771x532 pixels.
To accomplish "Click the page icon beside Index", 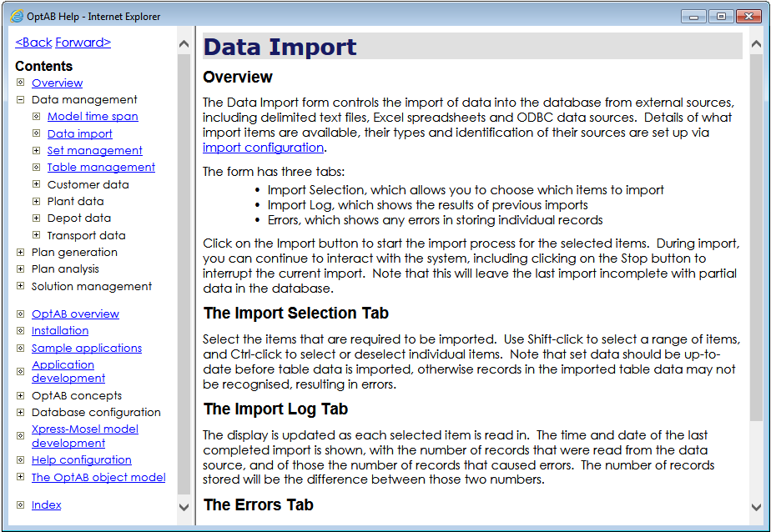I will point(21,504).
